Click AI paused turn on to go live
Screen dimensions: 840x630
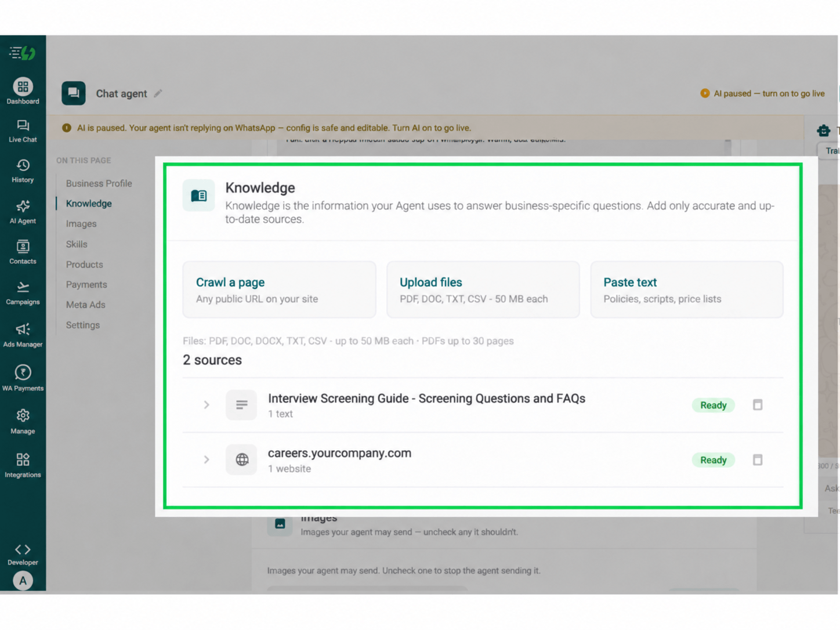point(762,93)
